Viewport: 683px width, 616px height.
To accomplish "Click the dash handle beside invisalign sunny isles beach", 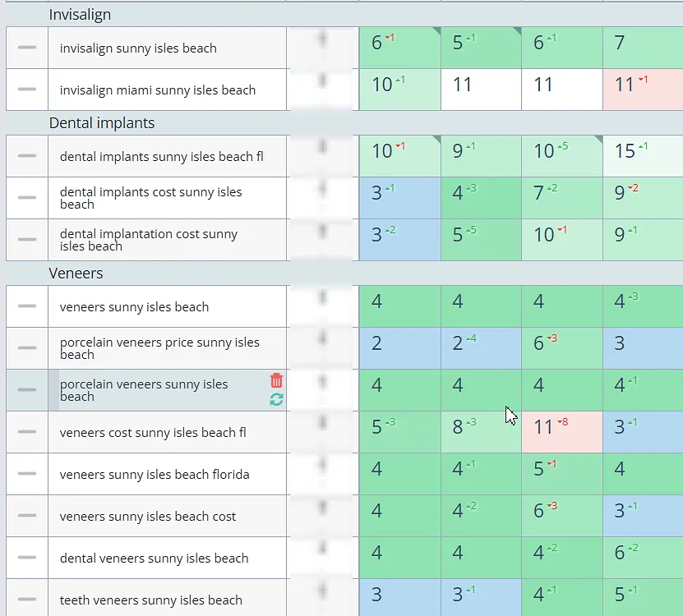I will [x=27, y=48].
